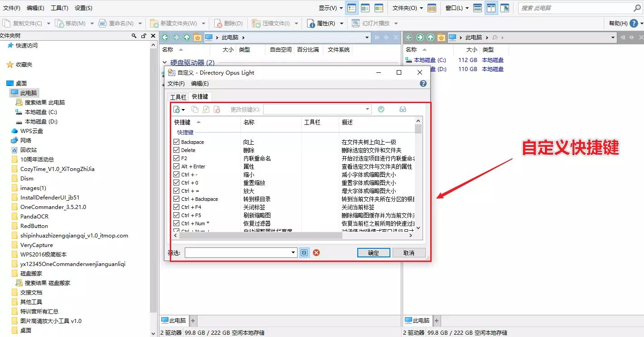Disable the Ctrl + F5 refresh thumbnails shortcut
The image size is (644, 337).
pos(176,215)
